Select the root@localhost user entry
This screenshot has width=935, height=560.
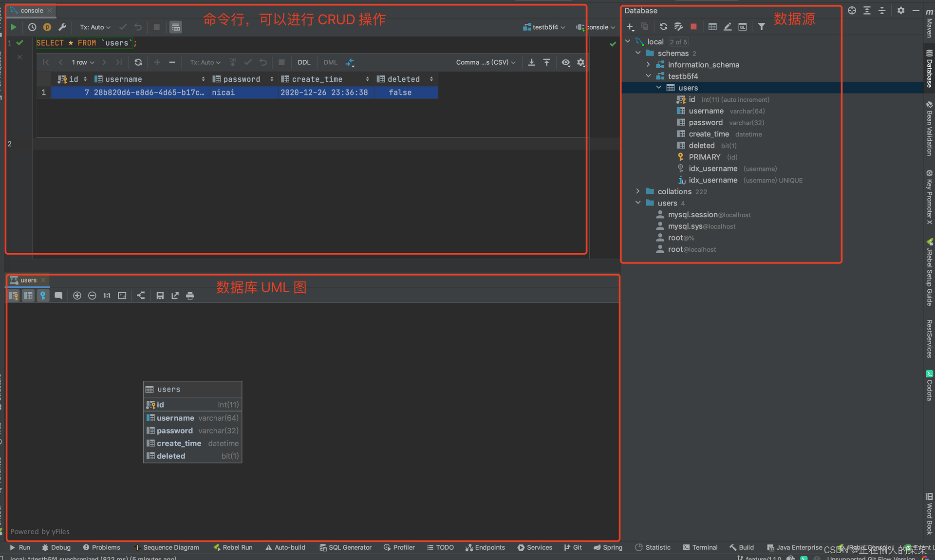click(692, 249)
